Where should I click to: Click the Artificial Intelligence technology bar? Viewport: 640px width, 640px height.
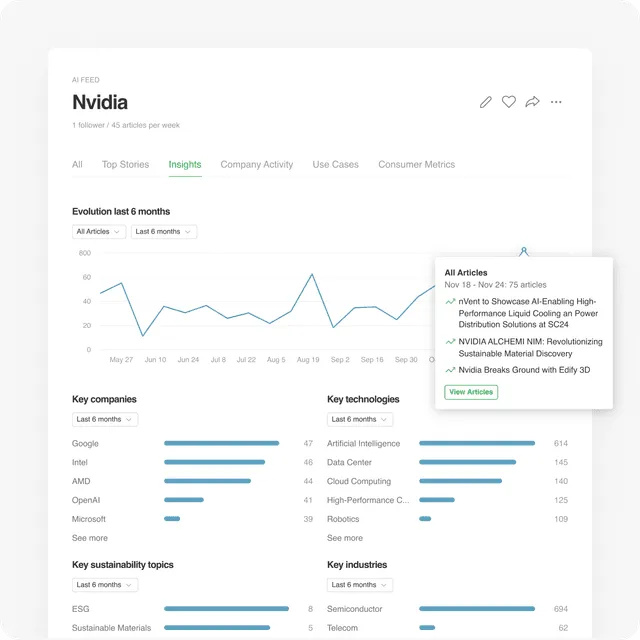(x=477, y=443)
